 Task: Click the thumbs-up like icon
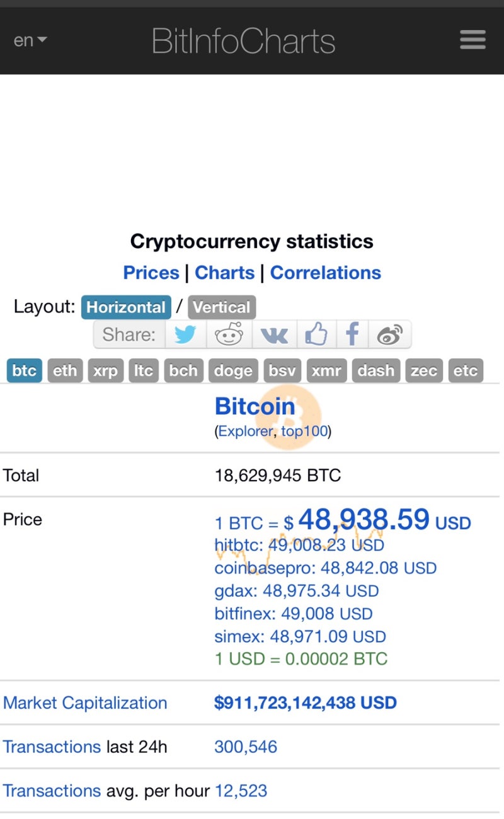click(x=316, y=335)
